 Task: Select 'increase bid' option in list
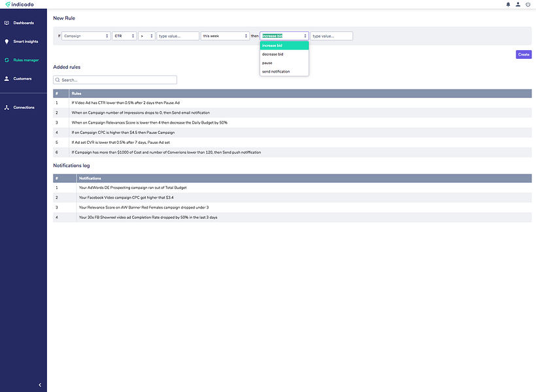(x=284, y=46)
